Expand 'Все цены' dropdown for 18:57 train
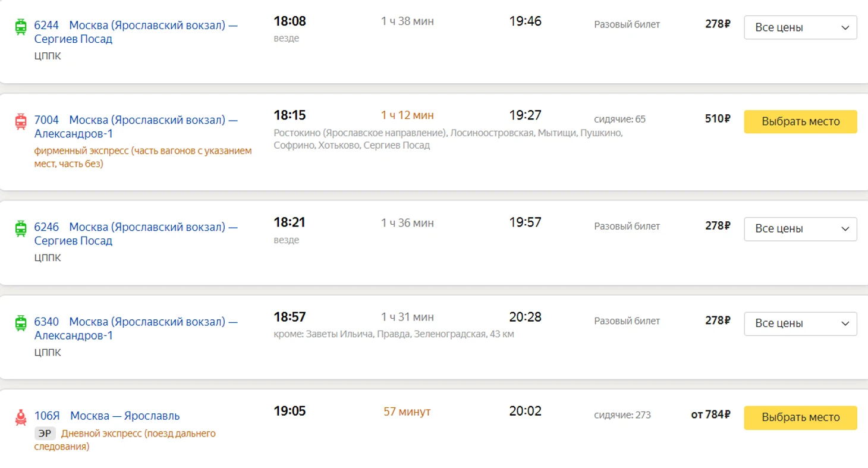Image resolution: width=868 pixels, height=468 pixels. click(x=800, y=323)
